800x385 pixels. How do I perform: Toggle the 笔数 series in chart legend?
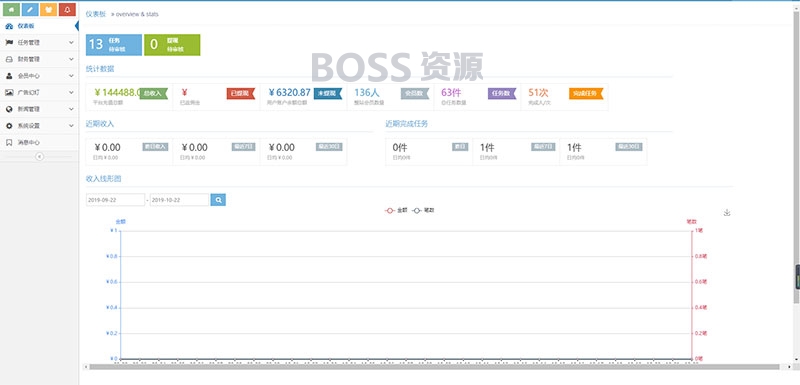tap(423, 210)
